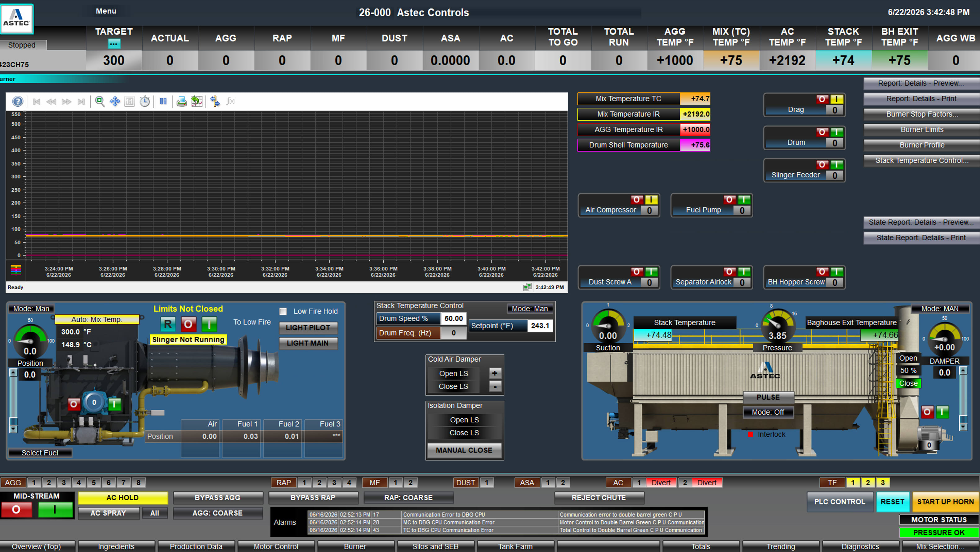Viewport: 980px width, 552px height.
Task: Click the LIGHT PILOT button
Action: [x=308, y=327]
